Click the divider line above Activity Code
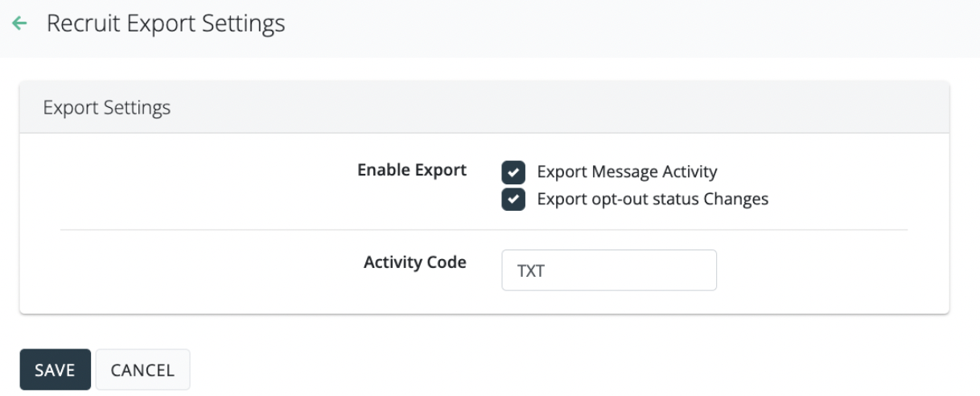980x396 pixels. (484, 230)
